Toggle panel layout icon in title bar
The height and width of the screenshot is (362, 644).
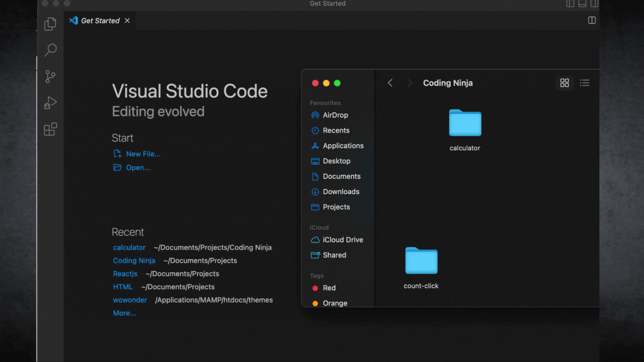[x=582, y=4]
